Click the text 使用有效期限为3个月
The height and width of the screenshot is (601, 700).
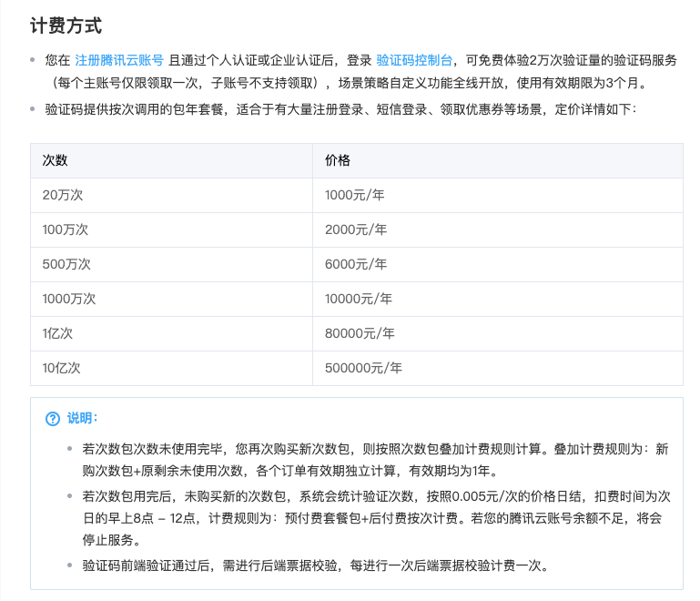point(582,83)
